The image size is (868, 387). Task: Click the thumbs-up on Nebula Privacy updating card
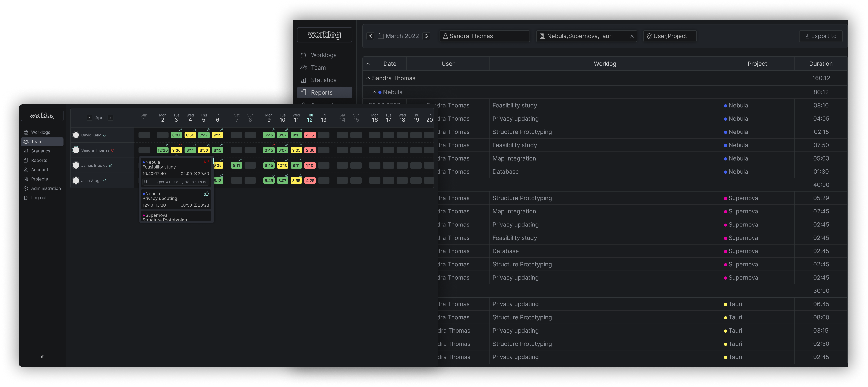click(x=206, y=194)
